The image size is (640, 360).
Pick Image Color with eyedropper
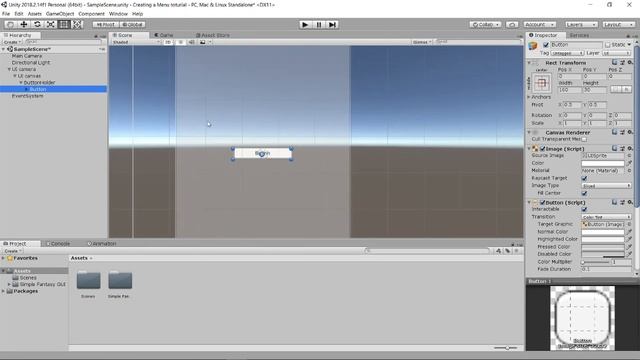pos(629,163)
